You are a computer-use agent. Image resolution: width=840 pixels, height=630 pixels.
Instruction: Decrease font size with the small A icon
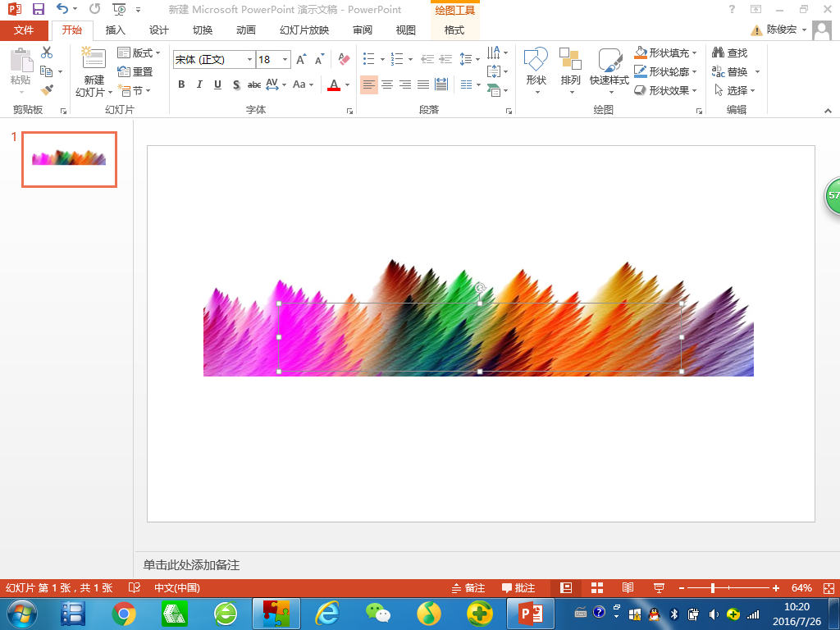point(320,59)
